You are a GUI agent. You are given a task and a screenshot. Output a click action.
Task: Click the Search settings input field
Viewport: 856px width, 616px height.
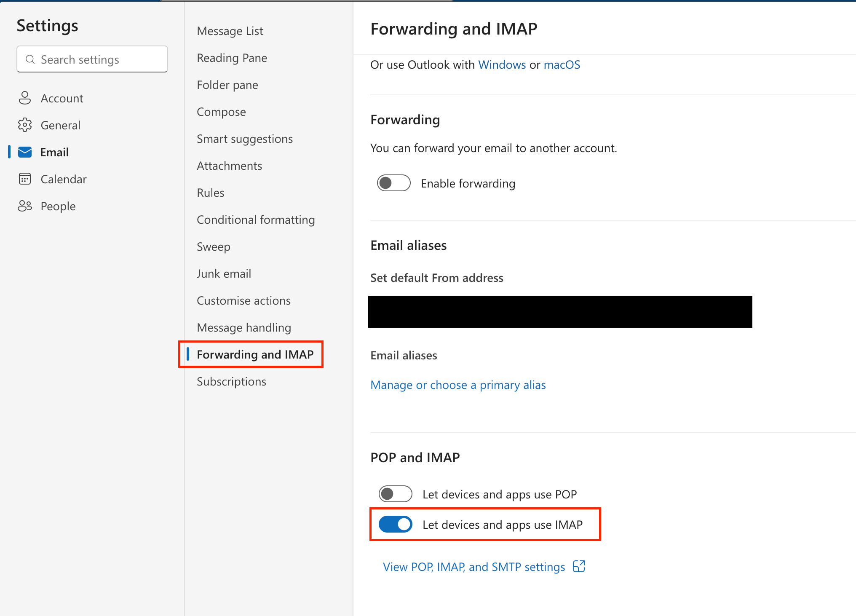click(92, 59)
